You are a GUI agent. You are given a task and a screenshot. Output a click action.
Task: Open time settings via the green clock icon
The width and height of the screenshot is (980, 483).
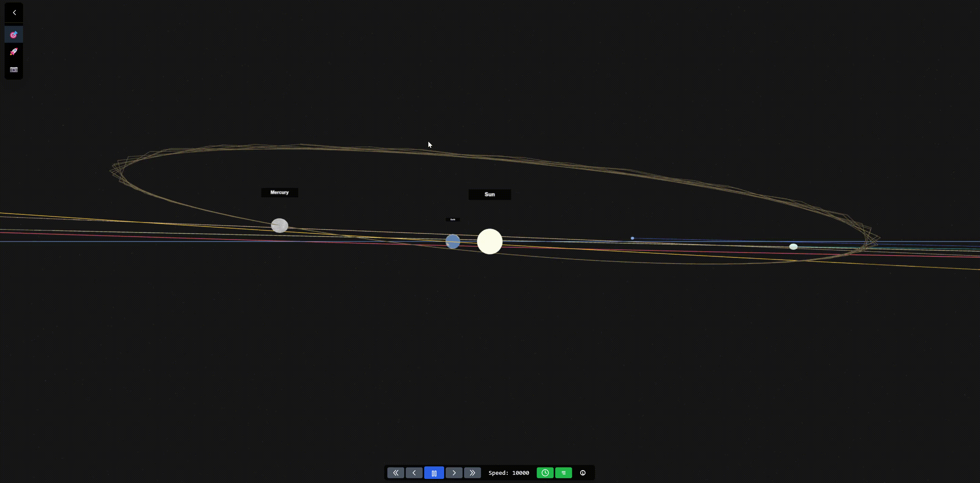coord(545,473)
